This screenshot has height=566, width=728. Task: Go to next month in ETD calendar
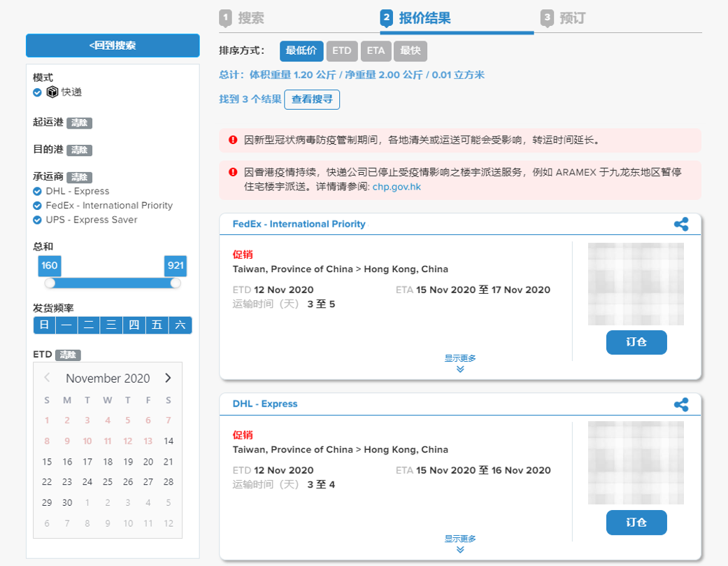pos(168,378)
